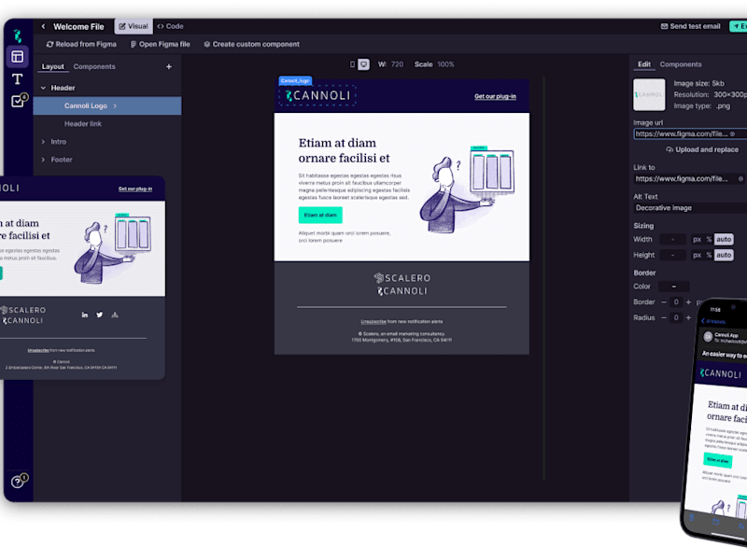Screen dimensions: 747x560
Task: Open the Components tab in the right panel
Action: 681,64
